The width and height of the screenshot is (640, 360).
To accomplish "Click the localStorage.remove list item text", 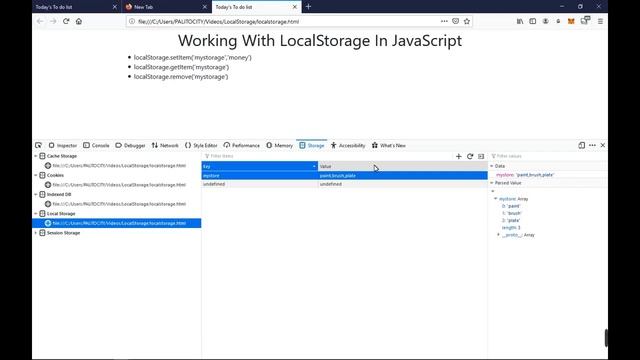I will point(181,76).
